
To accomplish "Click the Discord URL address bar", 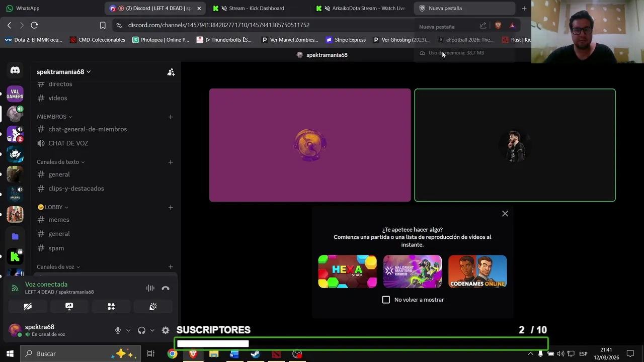I will (219, 25).
